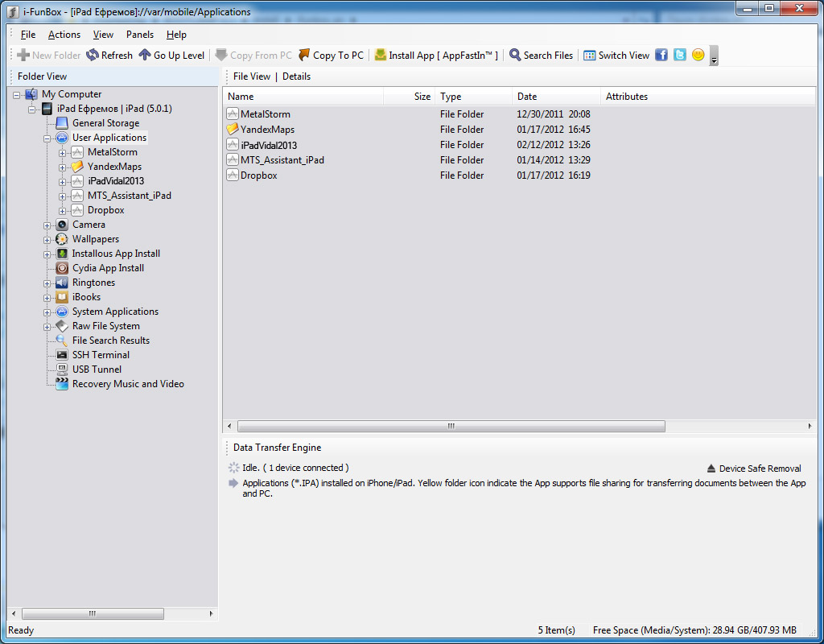Click Copy To PC toolbar icon
Image resolution: width=824 pixels, height=644 pixels.
point(304,56)
